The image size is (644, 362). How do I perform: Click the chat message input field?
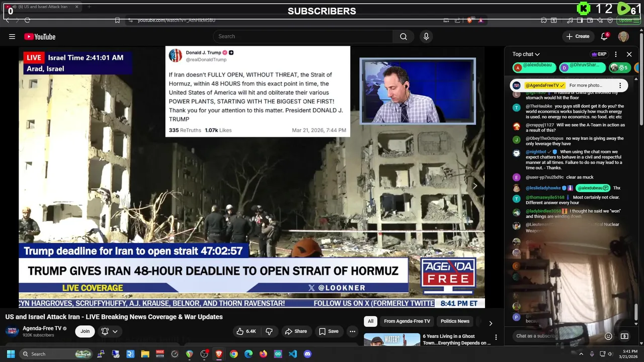[x=556, y=336]
